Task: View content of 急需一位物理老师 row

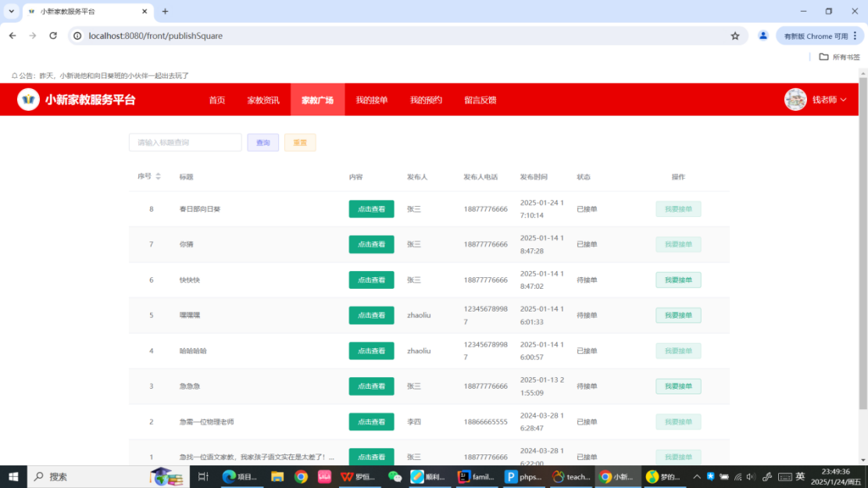Action: [x=371, y=422]
